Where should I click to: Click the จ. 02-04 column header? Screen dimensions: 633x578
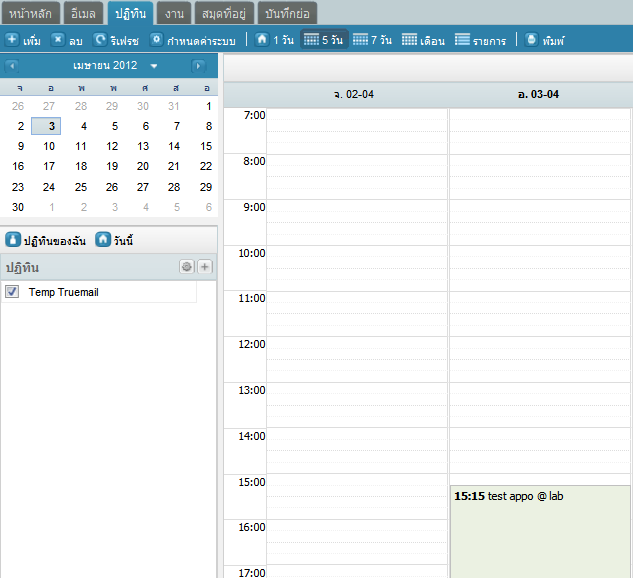point(354,94)
